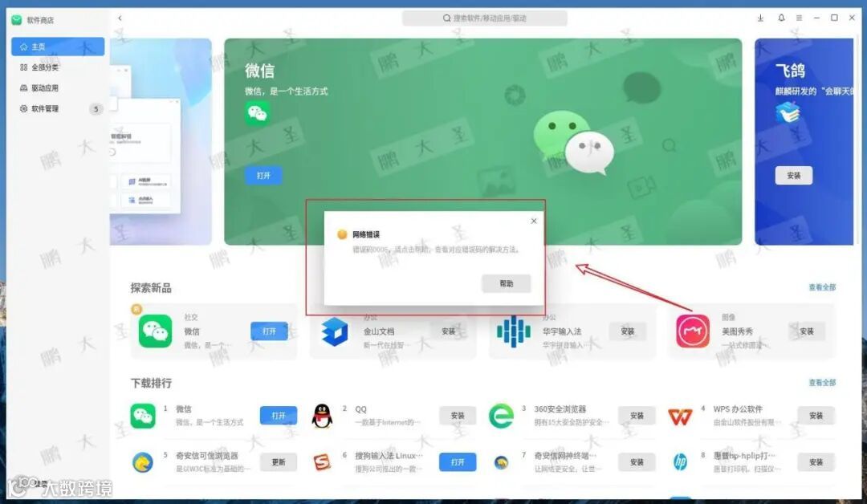Click 打开 on the 微信 banner
867x504 pixels.
[x=263, y=175]
